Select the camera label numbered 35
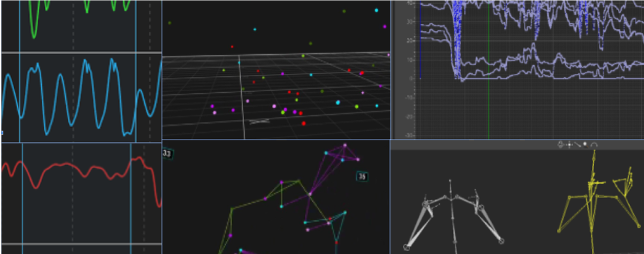 click(x=362, y=177)
